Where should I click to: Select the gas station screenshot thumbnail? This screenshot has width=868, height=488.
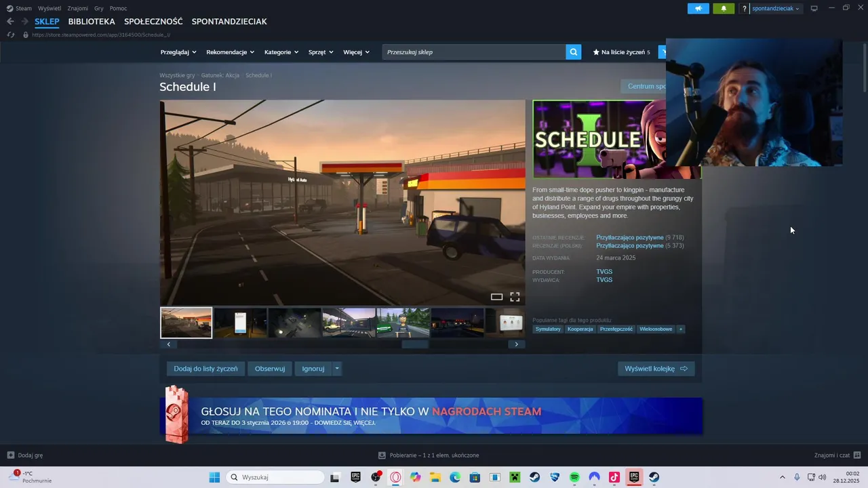(186, 323)
